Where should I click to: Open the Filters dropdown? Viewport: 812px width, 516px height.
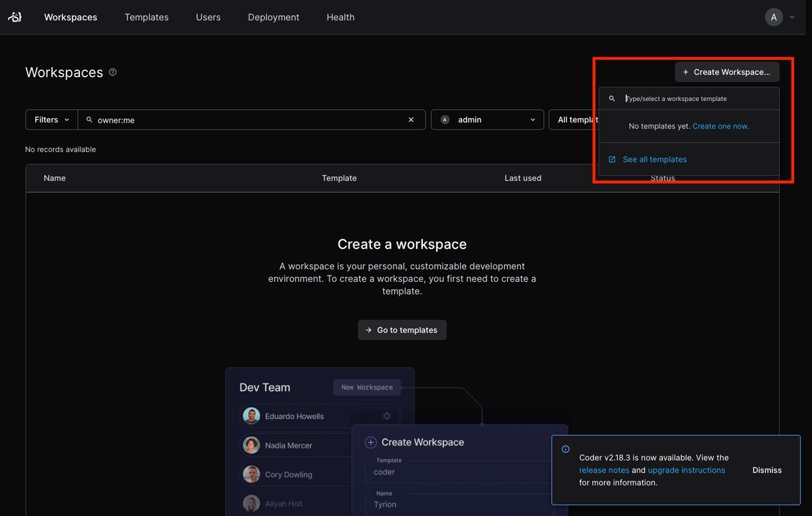51,120
